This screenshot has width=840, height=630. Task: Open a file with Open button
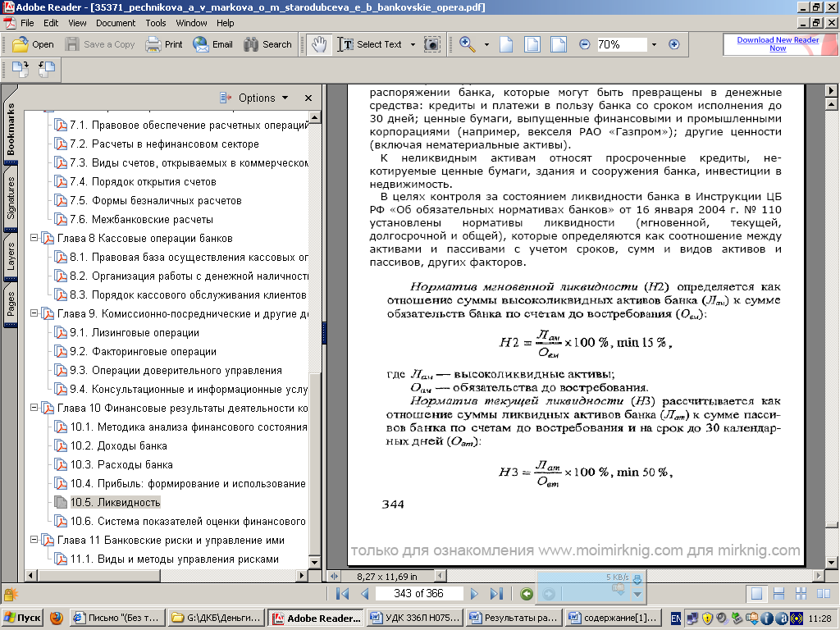33,44
